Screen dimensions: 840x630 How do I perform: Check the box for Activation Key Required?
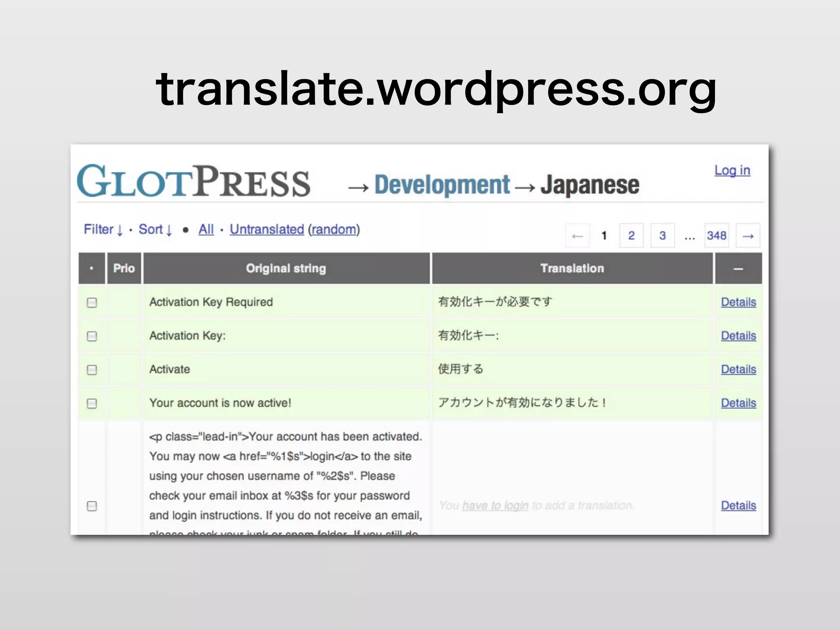(x=92, y=302)
